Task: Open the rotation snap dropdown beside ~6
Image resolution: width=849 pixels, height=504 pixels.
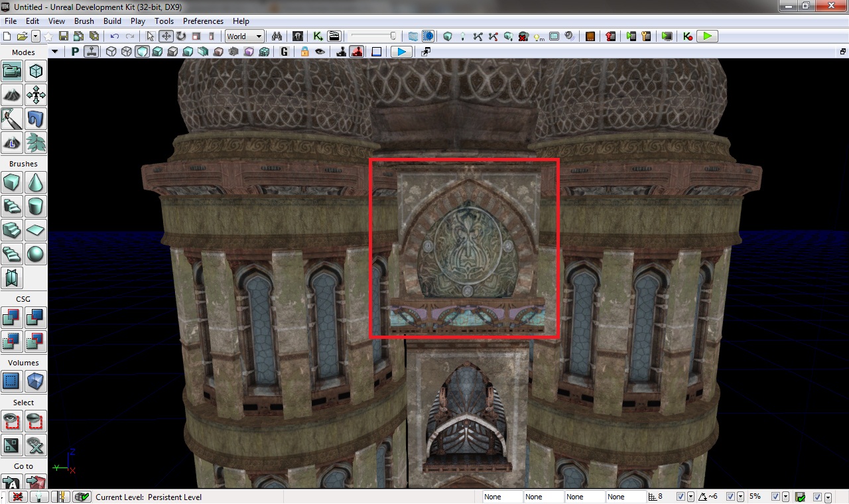Action: tap(741, 497)
